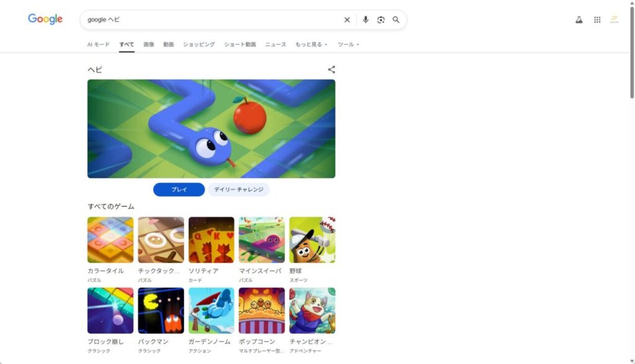The width and height of the screenshot is (635, 364).
Task: Expand the ツール dropdown
Action: pos(349,45)
